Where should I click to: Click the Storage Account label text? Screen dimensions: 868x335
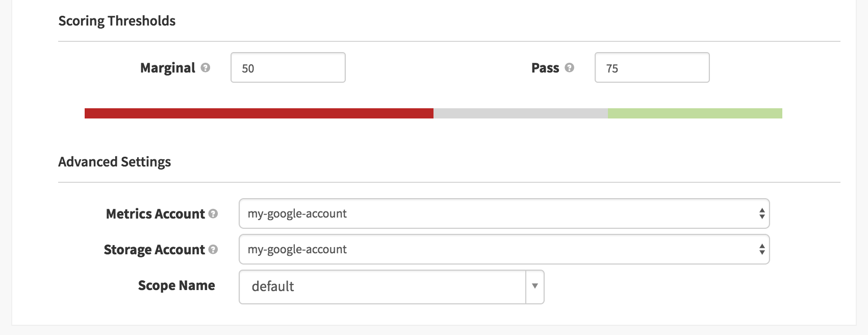pos(155,249)
